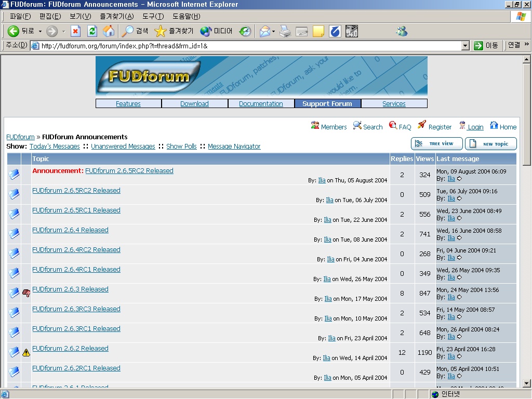
Task: Click the Members icon in forum menu
Action: (315, 126)
